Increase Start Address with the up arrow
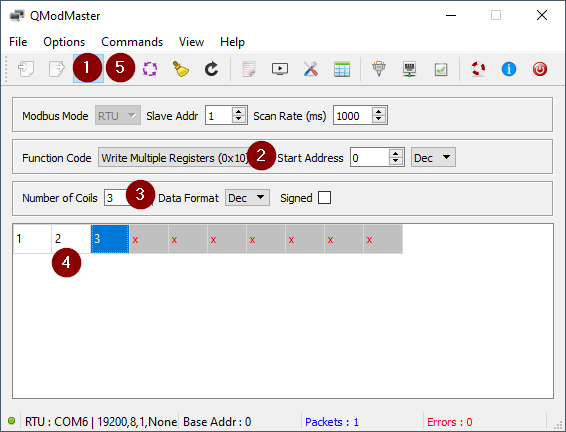 (396, 153)
